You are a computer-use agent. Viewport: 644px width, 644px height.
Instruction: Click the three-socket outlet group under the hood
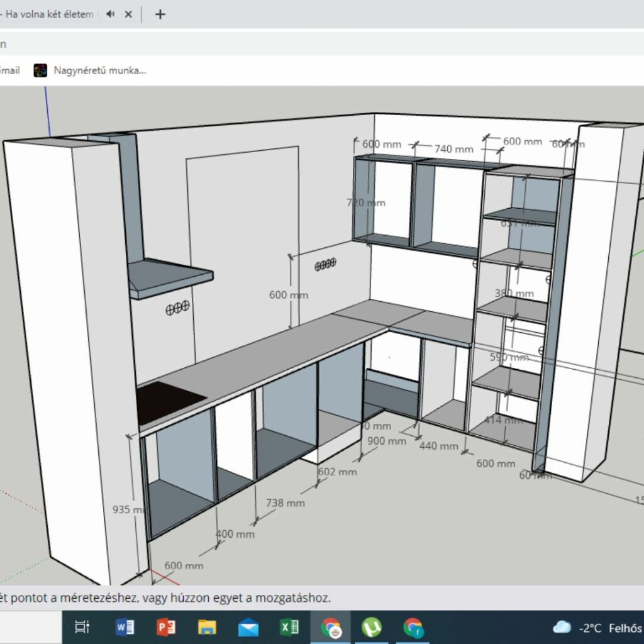coord(177,308)
